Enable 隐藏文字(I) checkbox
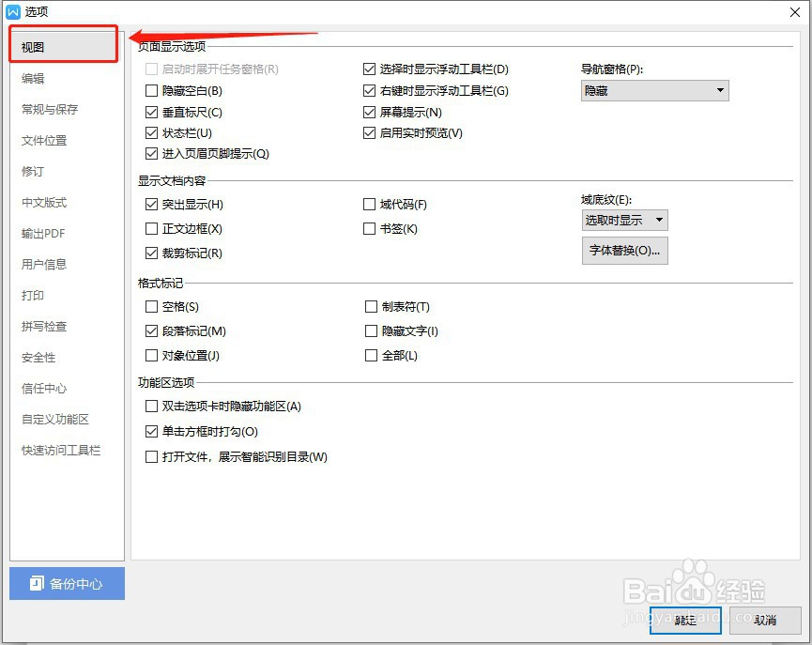Viewport: 812px width, 645px height. [x=371, y=330]
